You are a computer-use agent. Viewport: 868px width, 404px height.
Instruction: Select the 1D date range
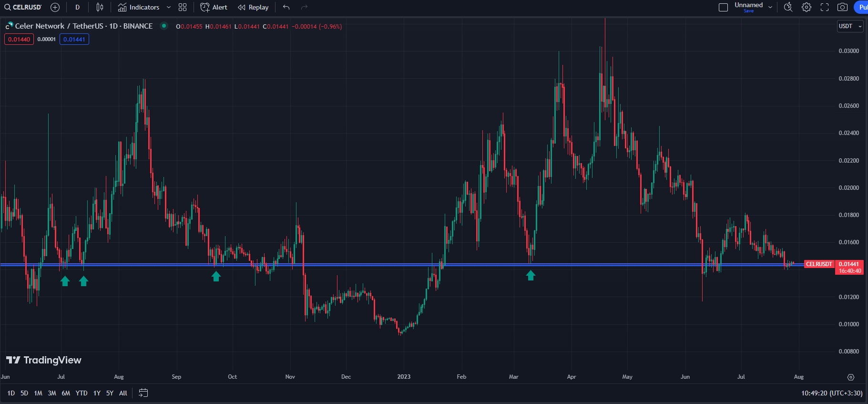(x=11, y=393)
